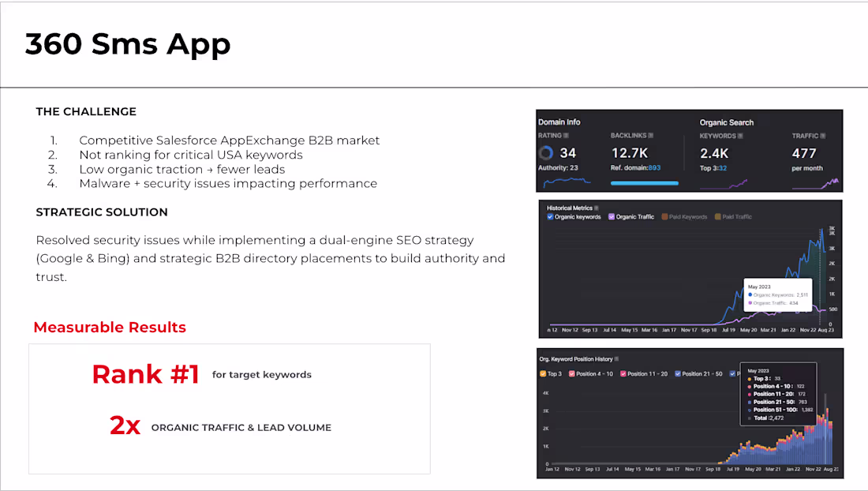868x491 pixels.
Task: Toggle the Top 3 position legend checkbox
Action: pos(543,374)
